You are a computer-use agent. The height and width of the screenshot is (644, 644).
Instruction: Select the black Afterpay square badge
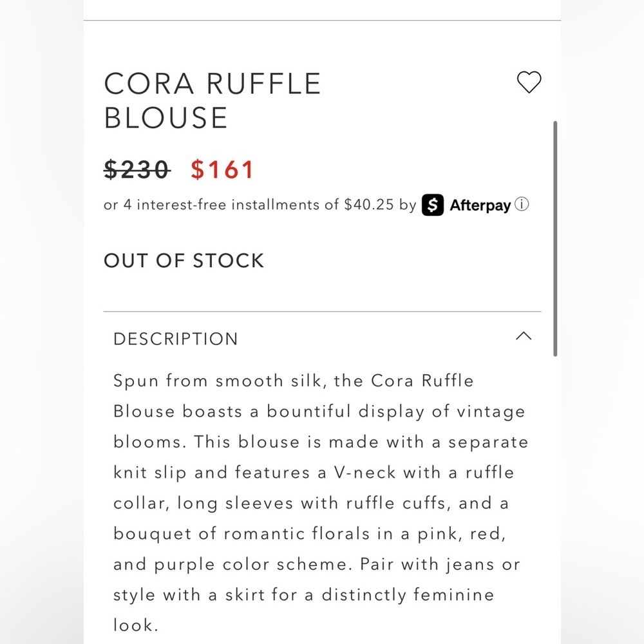(432, 205)
